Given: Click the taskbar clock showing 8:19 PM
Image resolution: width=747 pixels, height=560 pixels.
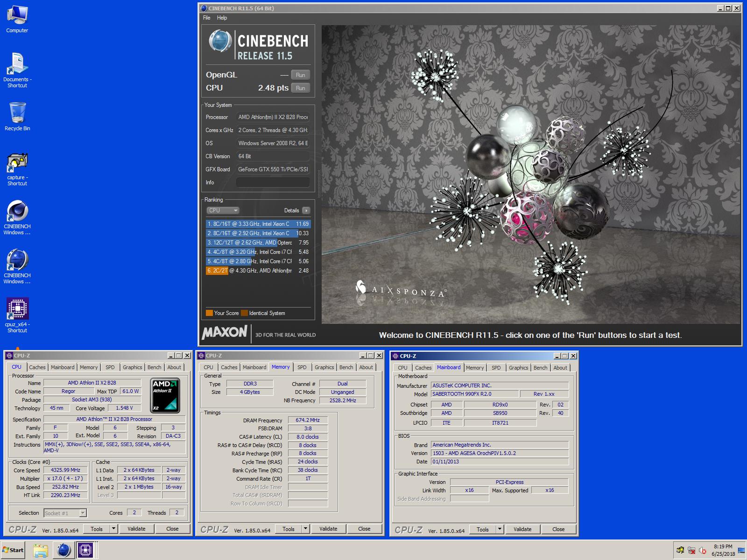Looking at the screenshot, I should click(723, 550).
